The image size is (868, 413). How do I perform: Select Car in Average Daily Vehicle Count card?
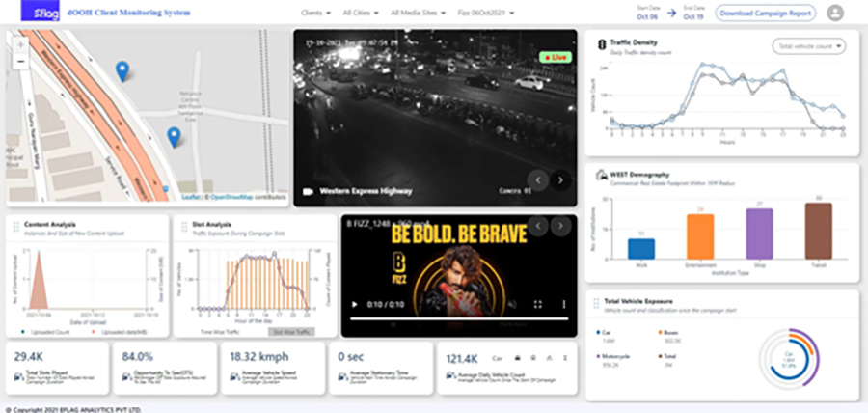497,359
